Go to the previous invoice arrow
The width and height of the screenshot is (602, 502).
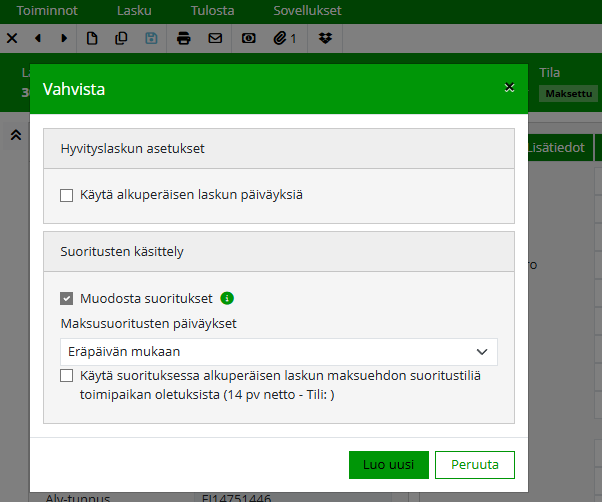(38, 38)
